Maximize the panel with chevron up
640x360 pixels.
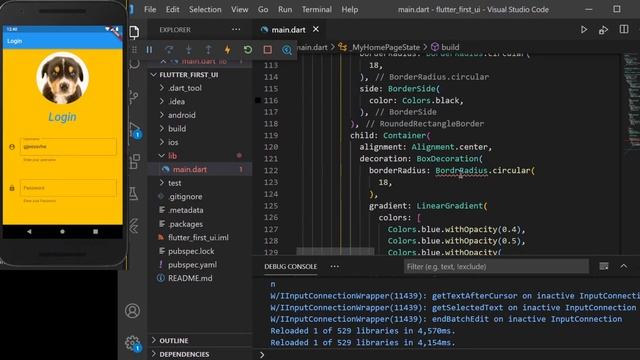pyautogui.click(x=624, y=267)
